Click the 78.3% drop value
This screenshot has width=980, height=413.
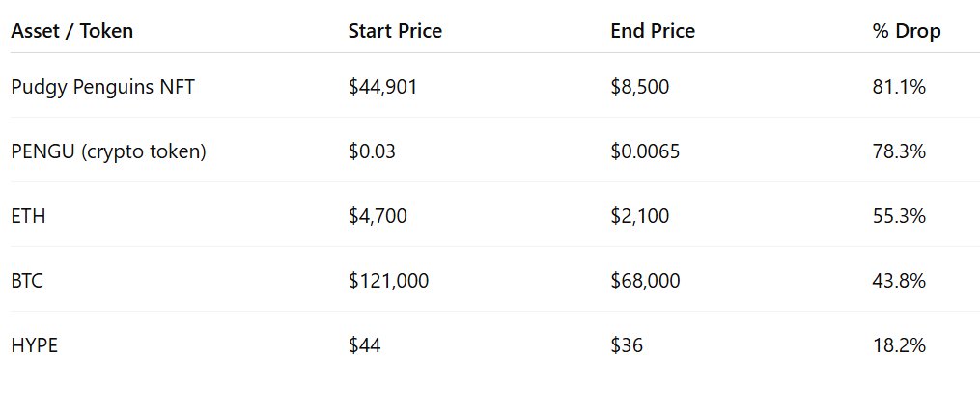pos(899,151)
